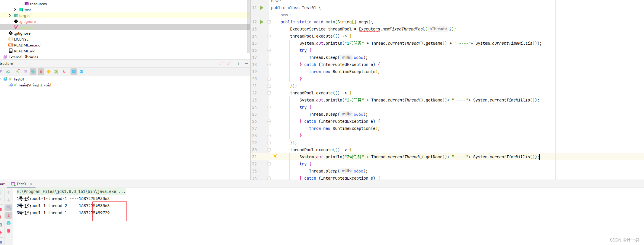Click the resources folder icon

click(27, 4)
